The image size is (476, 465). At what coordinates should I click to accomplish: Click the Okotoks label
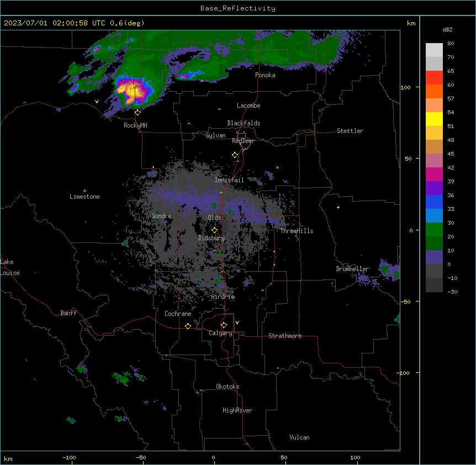228,387
